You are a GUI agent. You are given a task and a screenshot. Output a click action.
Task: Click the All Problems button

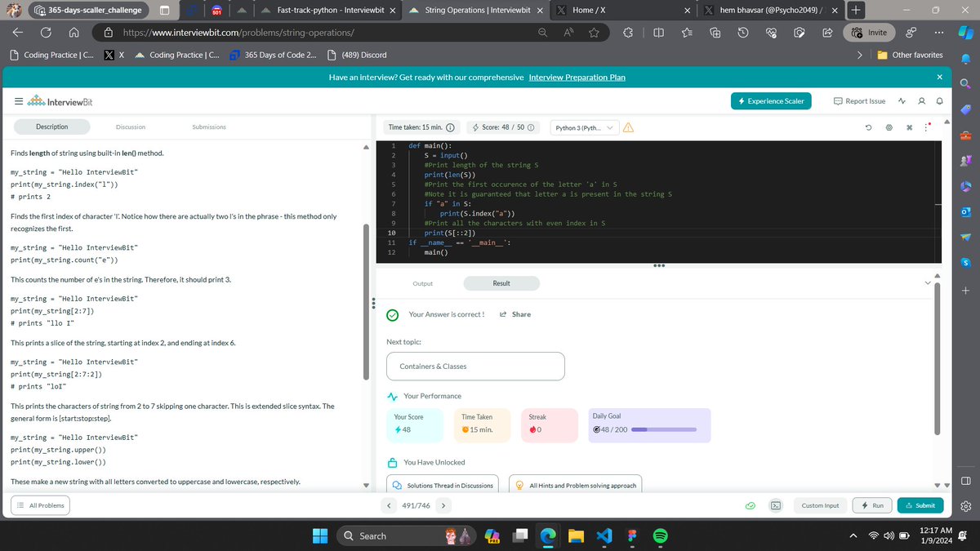pyautogui.click(x=39, y=506)
